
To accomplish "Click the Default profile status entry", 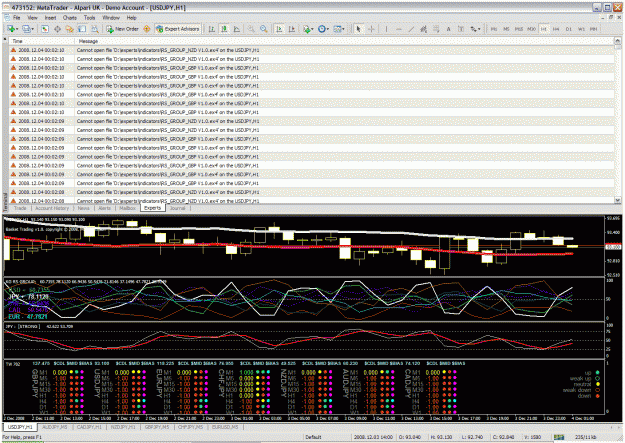I will (313, 437).
